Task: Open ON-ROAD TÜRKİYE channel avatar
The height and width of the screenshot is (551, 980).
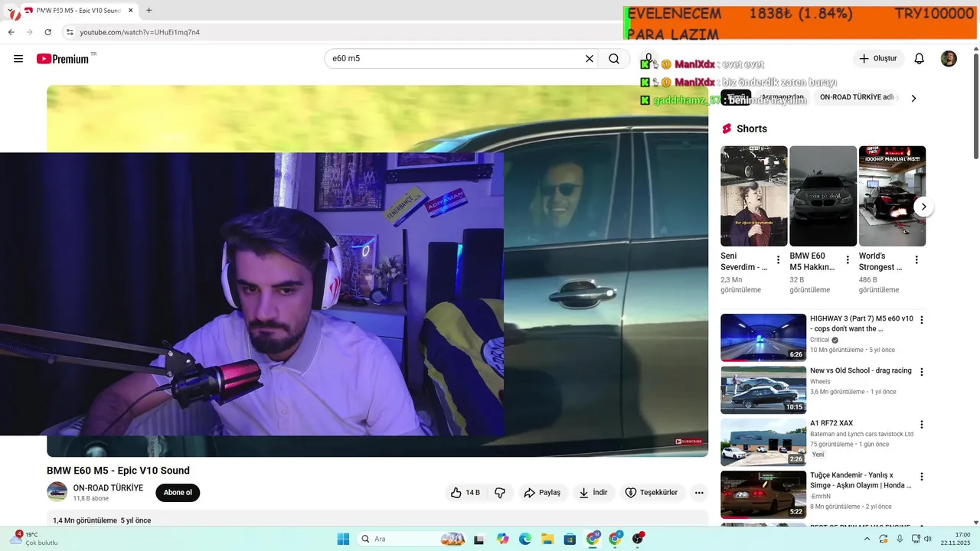Action: click(57, 492)
